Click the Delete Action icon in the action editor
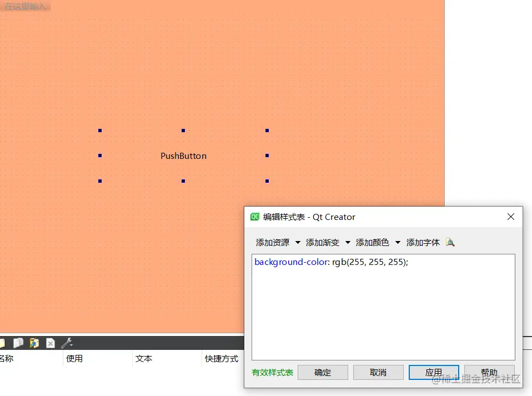Image resolution: width=532 pixels, height=396 pixels. click(x=50, y=343)
